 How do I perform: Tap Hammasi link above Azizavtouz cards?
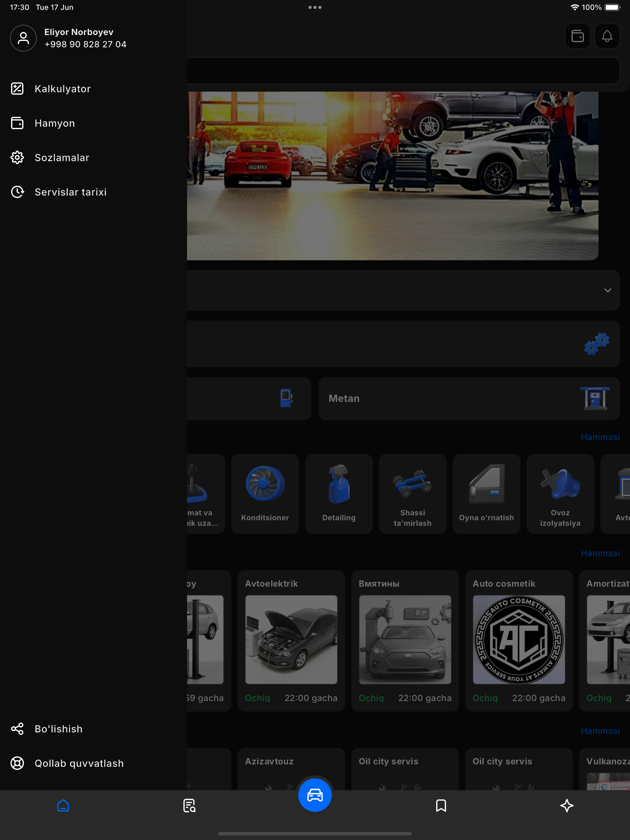coord(600,731)
